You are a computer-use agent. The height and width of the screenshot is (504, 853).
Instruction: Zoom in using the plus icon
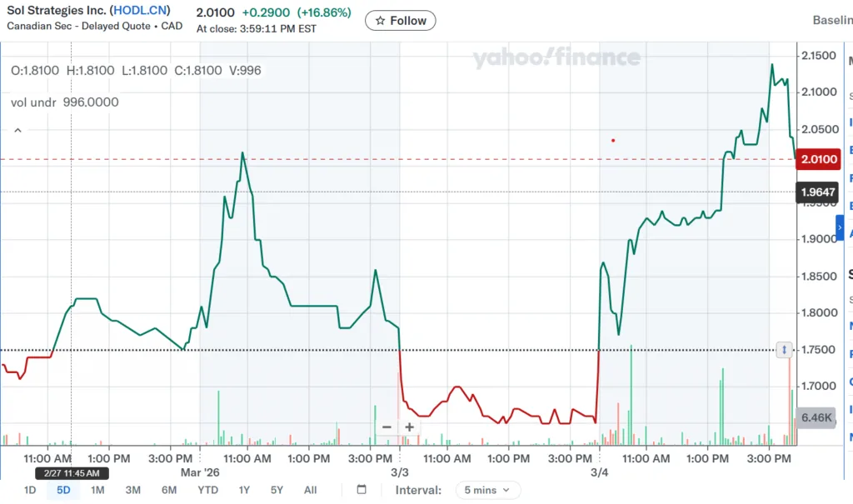409,427
